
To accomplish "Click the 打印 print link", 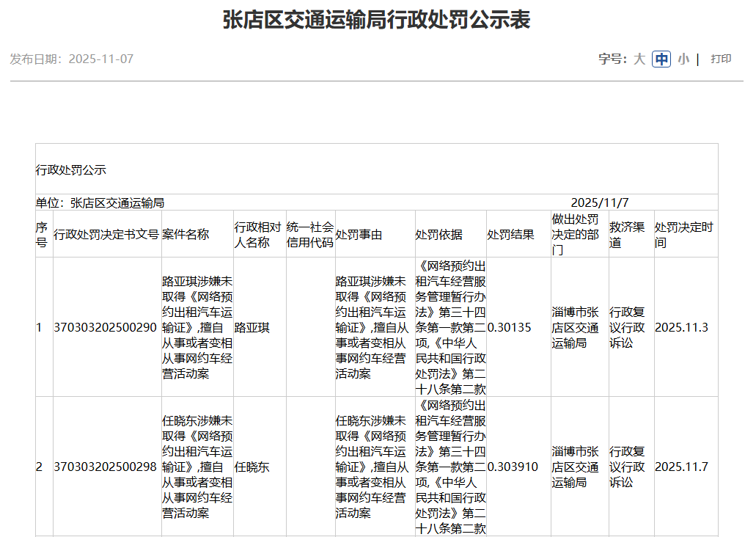I will tap(721, 59).
